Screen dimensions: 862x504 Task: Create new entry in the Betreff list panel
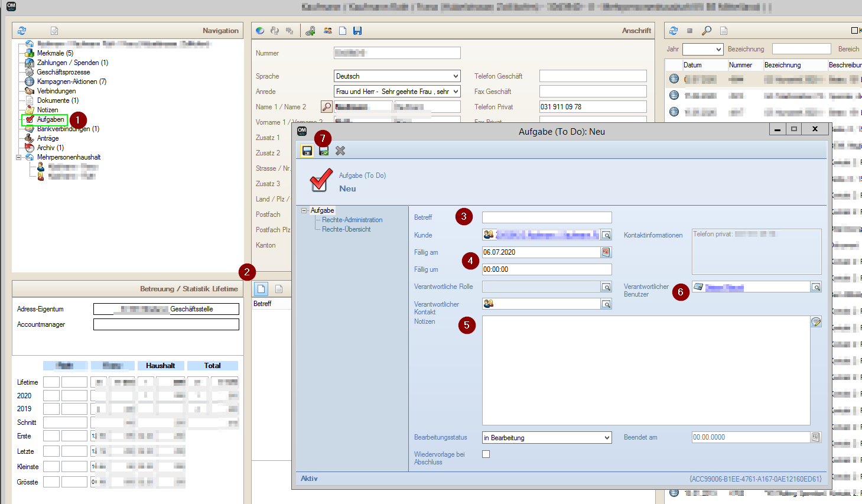261,288
